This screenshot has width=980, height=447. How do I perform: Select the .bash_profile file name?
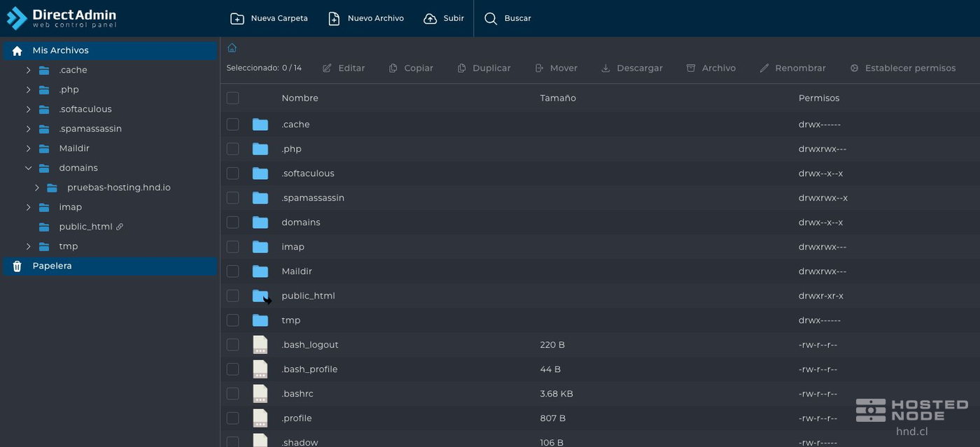pos(309,369)
